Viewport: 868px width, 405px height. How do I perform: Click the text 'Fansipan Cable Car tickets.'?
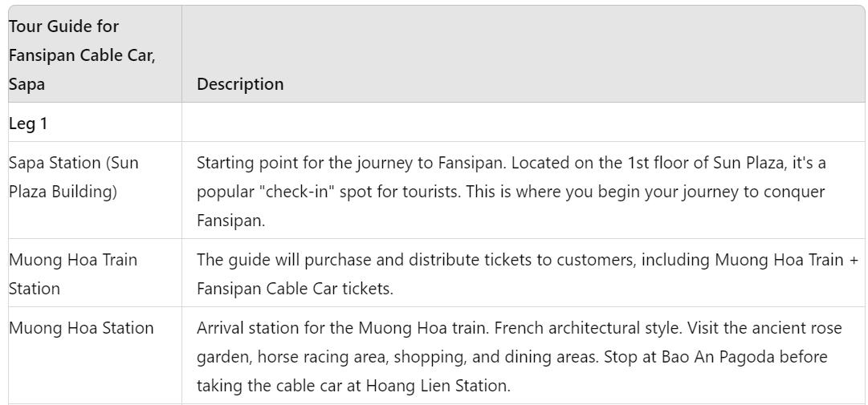pos(295,289)
